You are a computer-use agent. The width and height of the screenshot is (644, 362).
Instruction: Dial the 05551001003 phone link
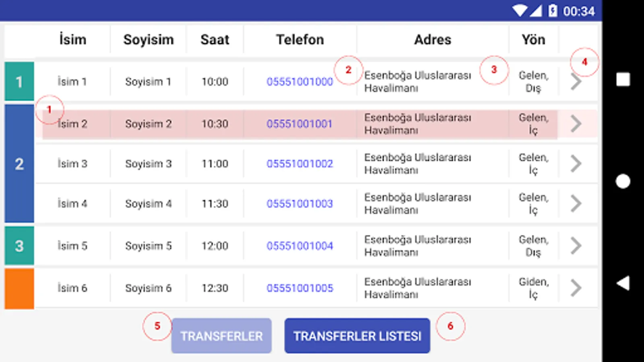click(x=299, y=204)
